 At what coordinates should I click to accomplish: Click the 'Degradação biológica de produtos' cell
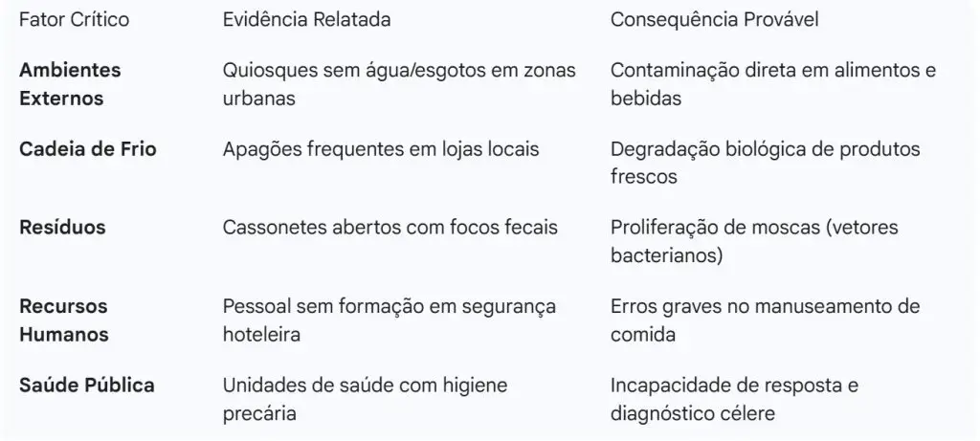pyautogui.click(x=765, y=163)
